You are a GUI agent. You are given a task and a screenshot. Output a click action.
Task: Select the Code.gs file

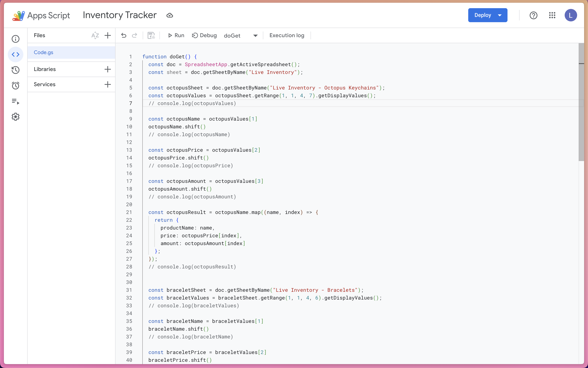click(x=44, y=52)
